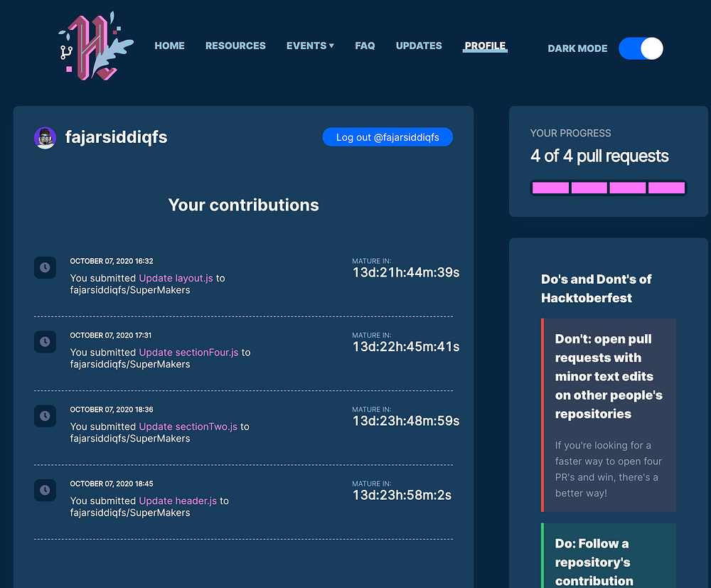Click the first pink progress bar segment
711x588 pixels.
(550, 188)
